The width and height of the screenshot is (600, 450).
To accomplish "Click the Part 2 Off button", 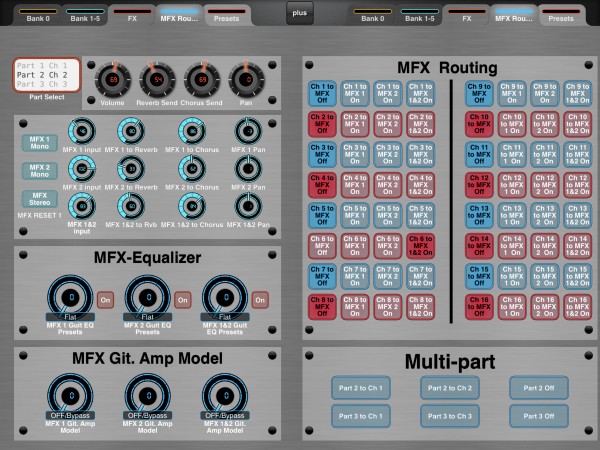I will point(539,388).
